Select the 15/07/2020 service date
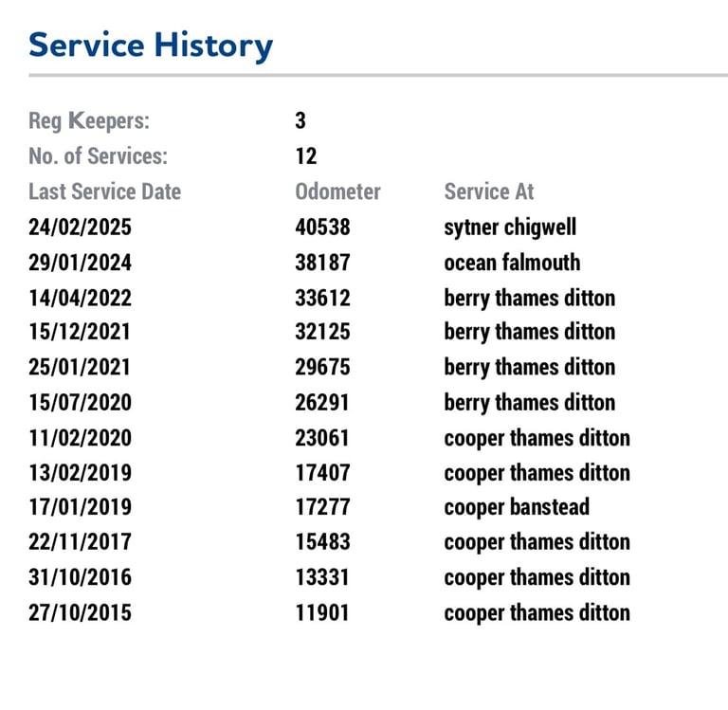The width and height of the screenshot is (728, 710). [x=81, y=402]
